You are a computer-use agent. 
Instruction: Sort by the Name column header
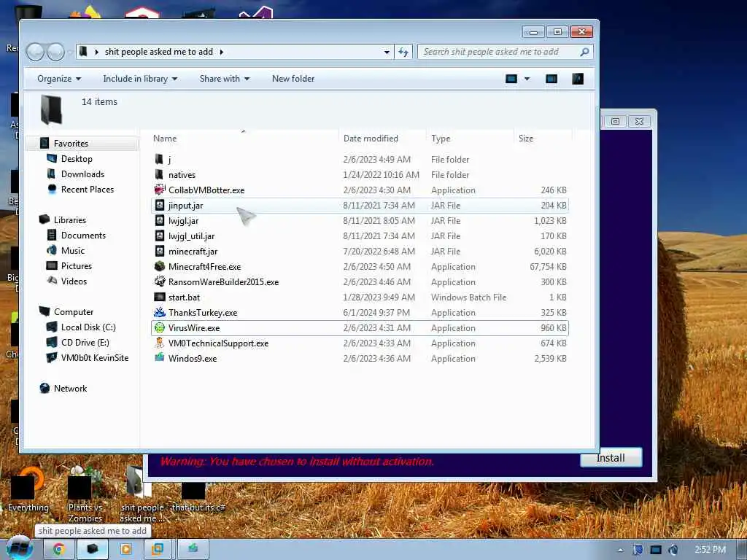[x=244, y=139]
